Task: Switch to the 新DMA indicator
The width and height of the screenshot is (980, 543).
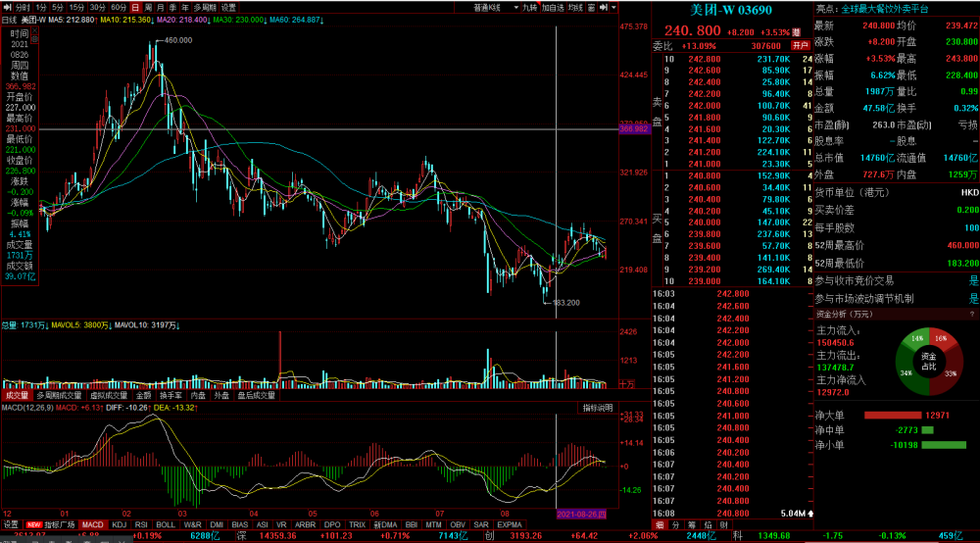Action: [385, 525]
